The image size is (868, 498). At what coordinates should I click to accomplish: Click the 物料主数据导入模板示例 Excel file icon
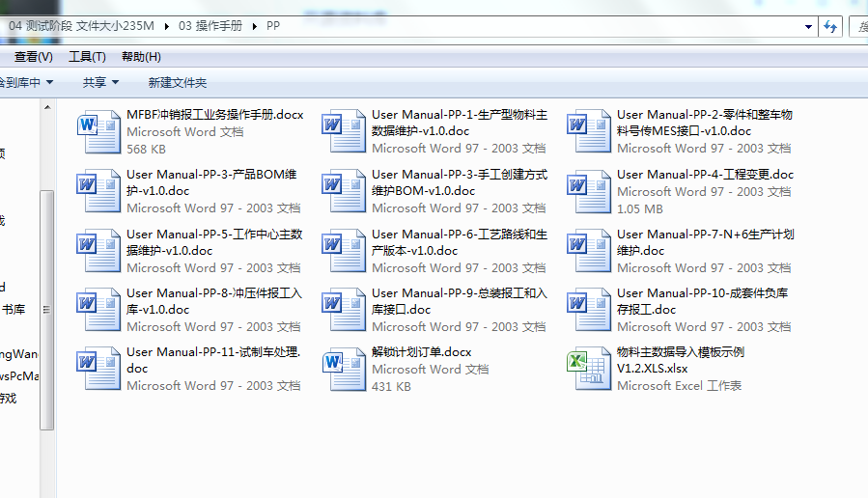pos(588,370)
